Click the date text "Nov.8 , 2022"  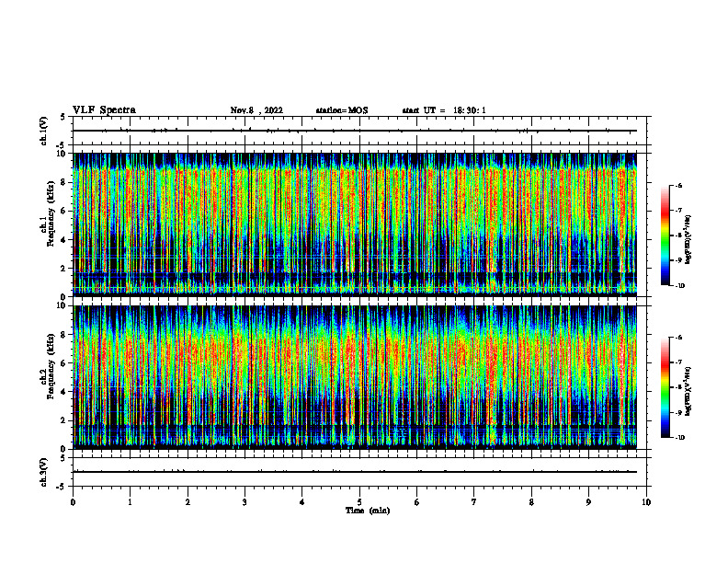click(256, 110)
